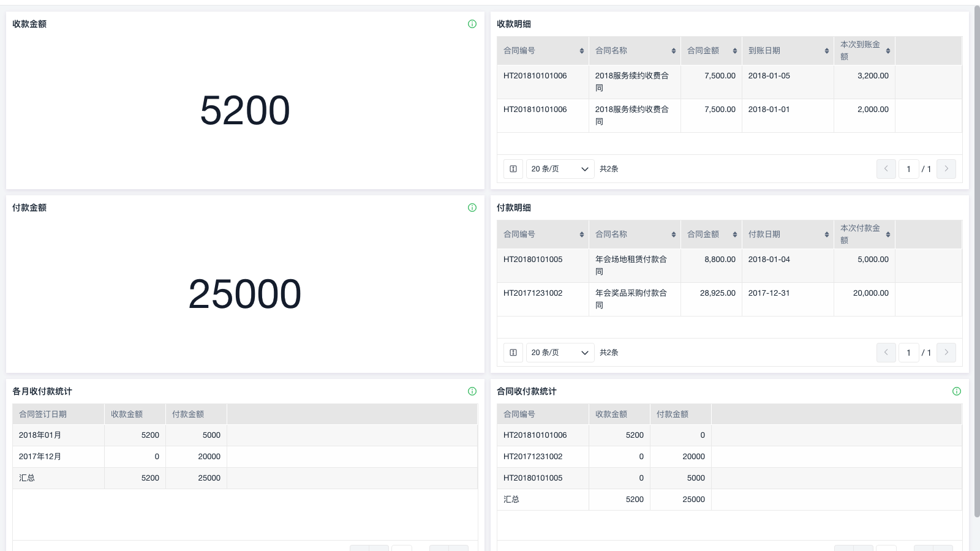The height and width of the screenshot is (551, 980).
Task: Click the 5200 收款金额 value
Action: pos(245,110)
